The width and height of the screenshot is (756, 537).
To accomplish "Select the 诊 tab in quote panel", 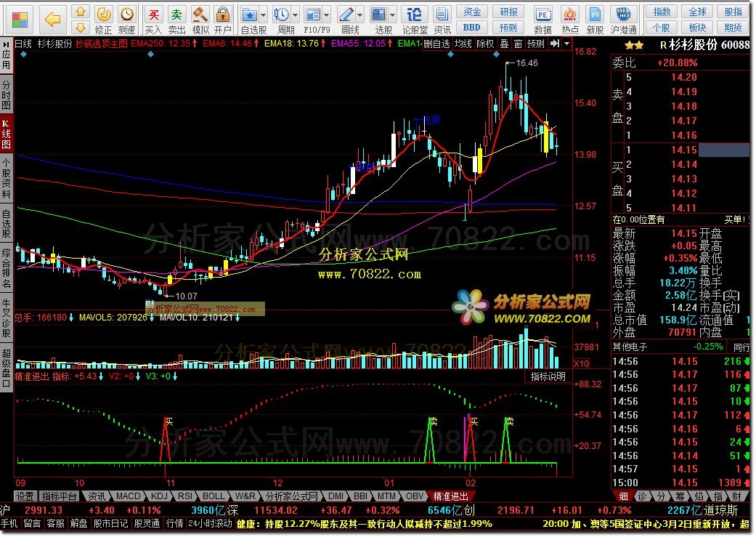I will [643, 496].
